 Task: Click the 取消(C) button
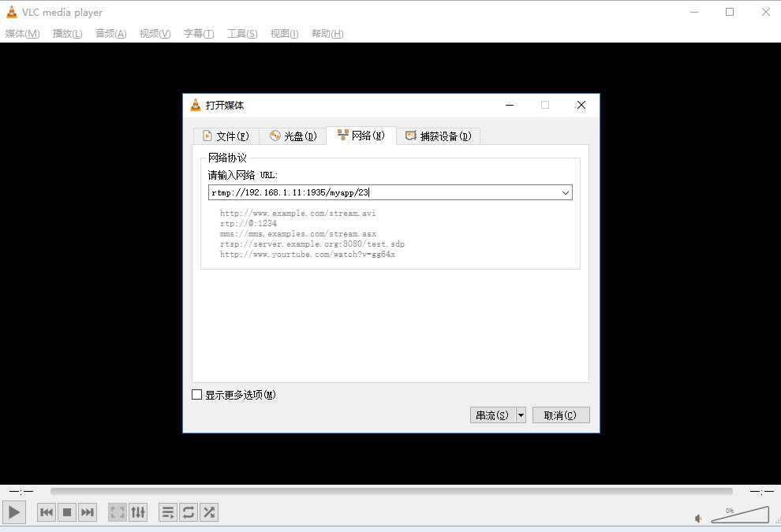point(561,415)
